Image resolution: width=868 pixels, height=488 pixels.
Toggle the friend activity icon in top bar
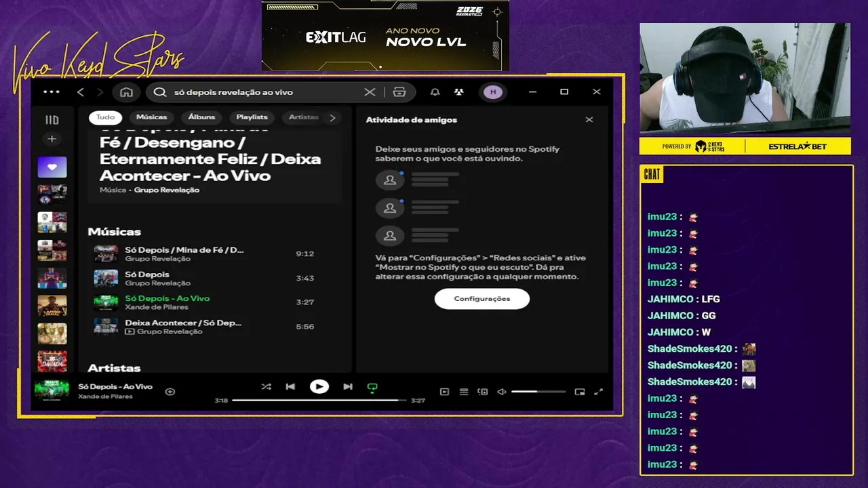click(x=459, y=92)
